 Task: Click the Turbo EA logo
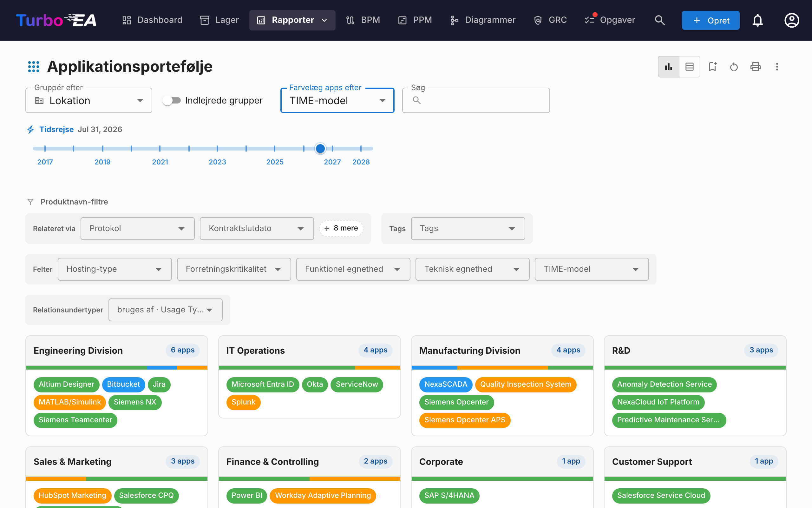tap(56, 20)
